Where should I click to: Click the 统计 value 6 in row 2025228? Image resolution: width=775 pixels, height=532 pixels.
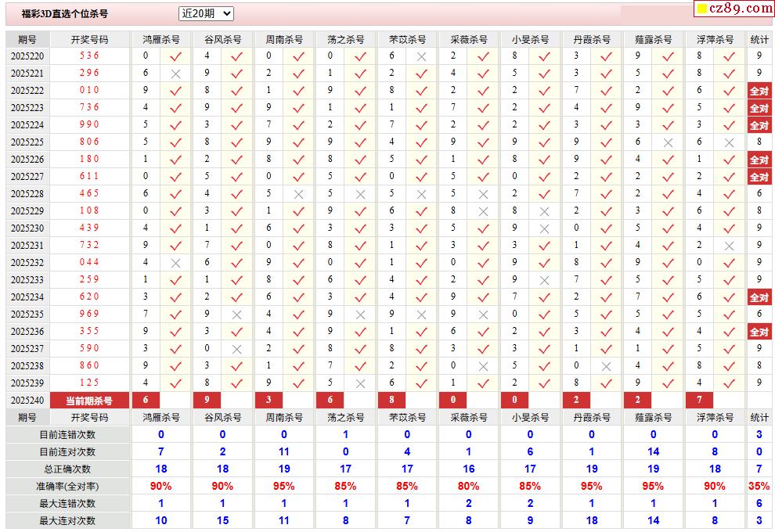759,194
